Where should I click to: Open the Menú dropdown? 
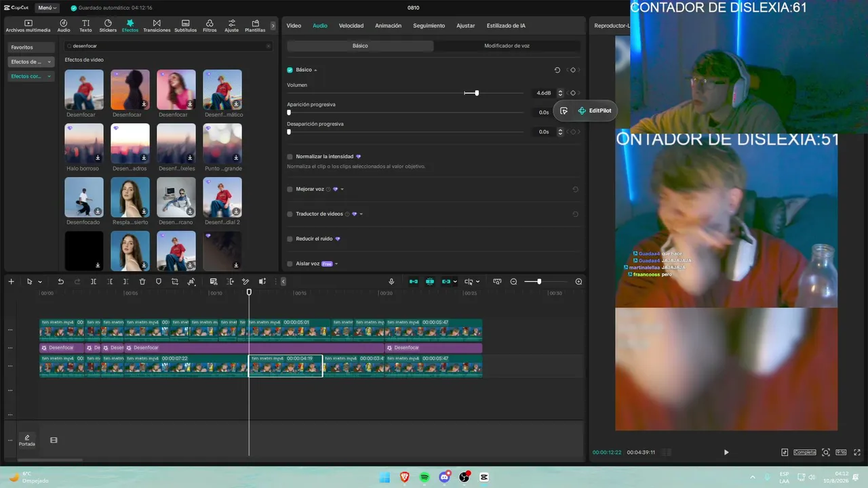[47, 7]
